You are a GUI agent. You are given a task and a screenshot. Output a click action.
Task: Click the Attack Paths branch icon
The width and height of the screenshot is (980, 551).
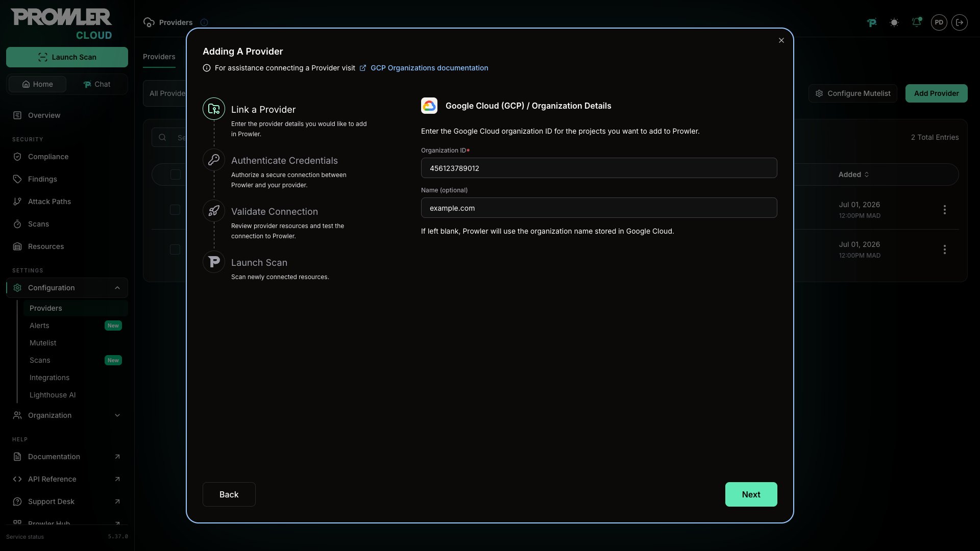tap(17, 202)
